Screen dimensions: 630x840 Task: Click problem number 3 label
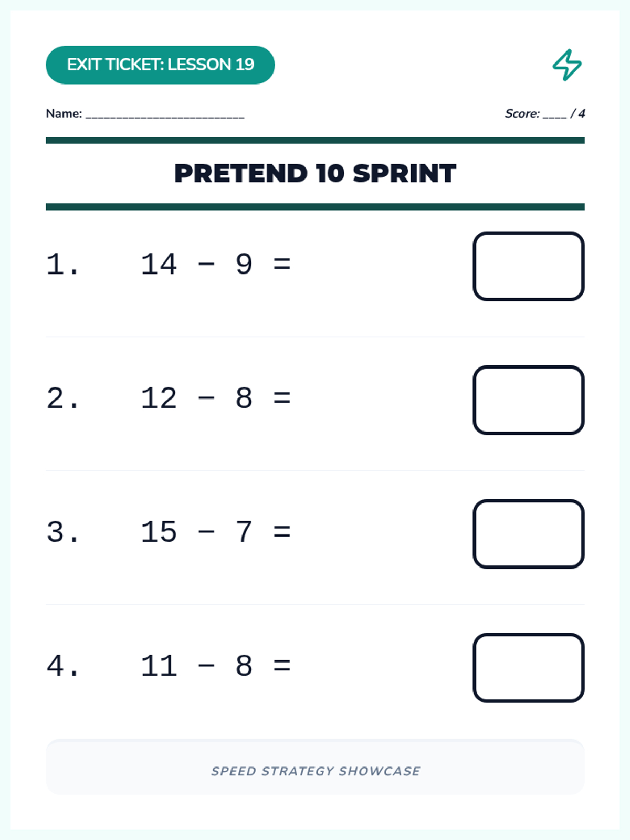62,532
